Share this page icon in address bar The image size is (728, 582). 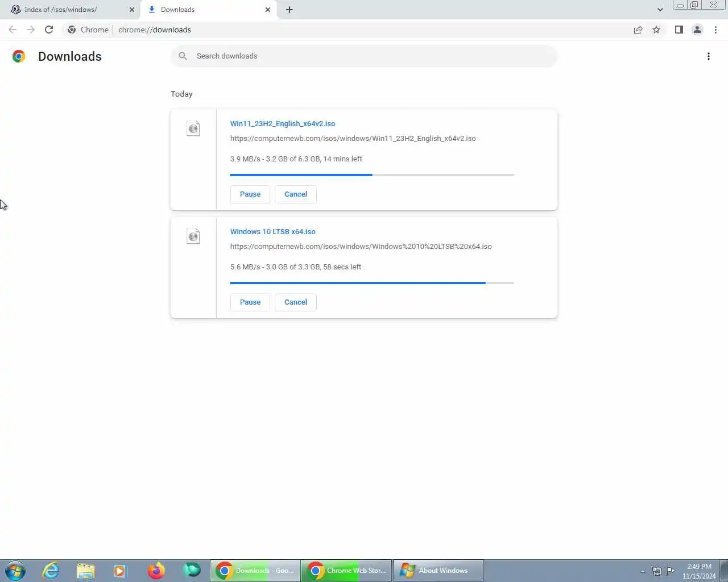[x=638, y=30]
